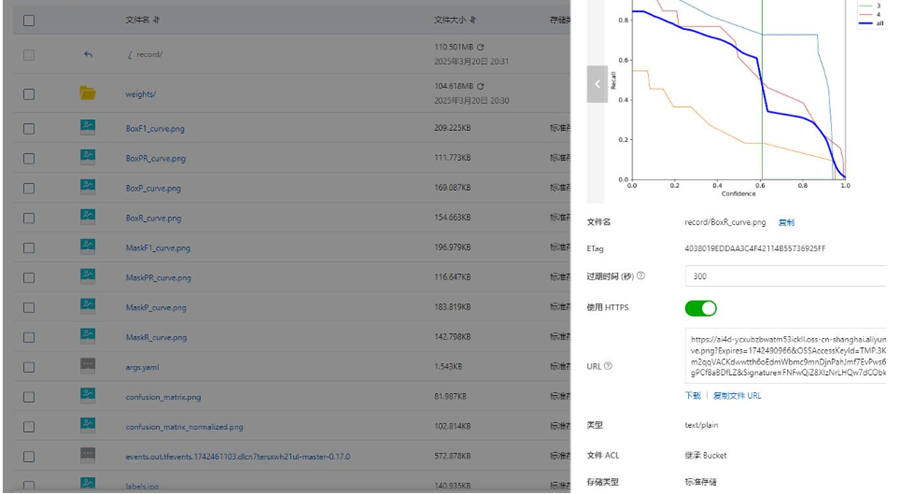Click the text/plain type value
Screen dimensions: 900x494
pyautogui.click(x=701, y=425)
